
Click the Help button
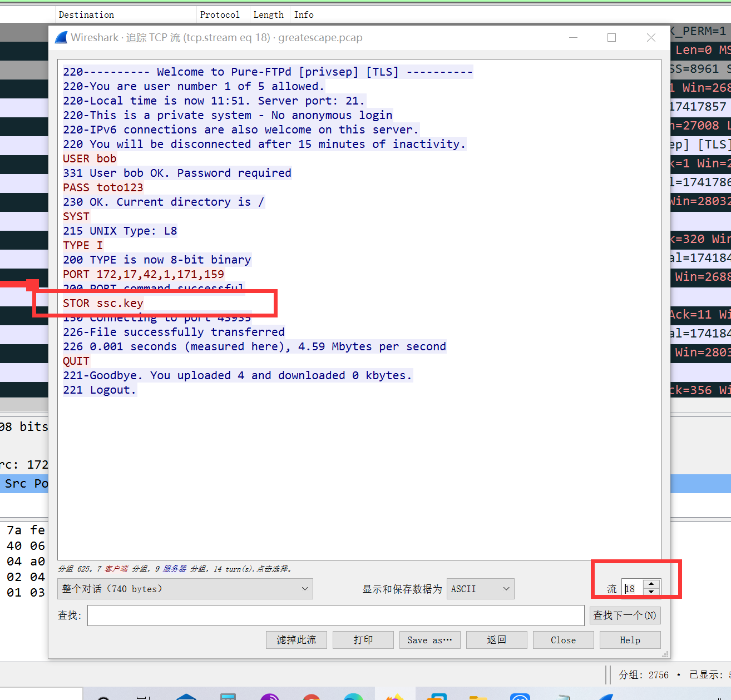point(630,640)
